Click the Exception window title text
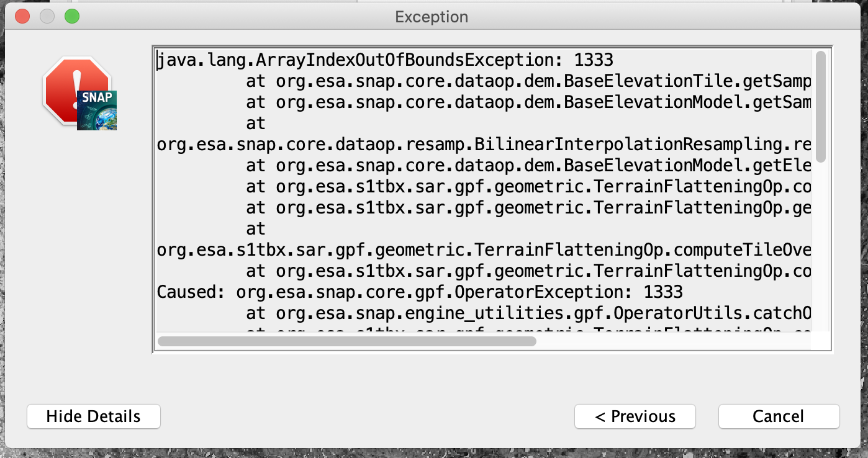868x458 pixels. 432,17
